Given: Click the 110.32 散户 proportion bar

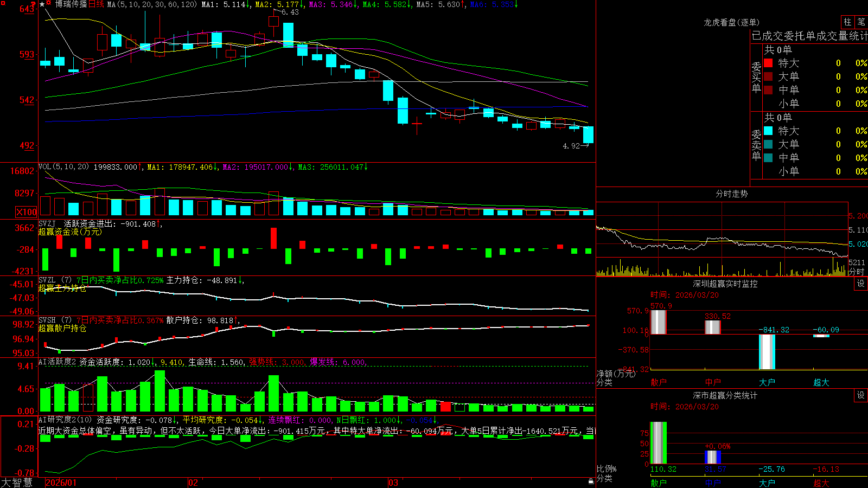Looking at the screenshot, I should [658, 443].
